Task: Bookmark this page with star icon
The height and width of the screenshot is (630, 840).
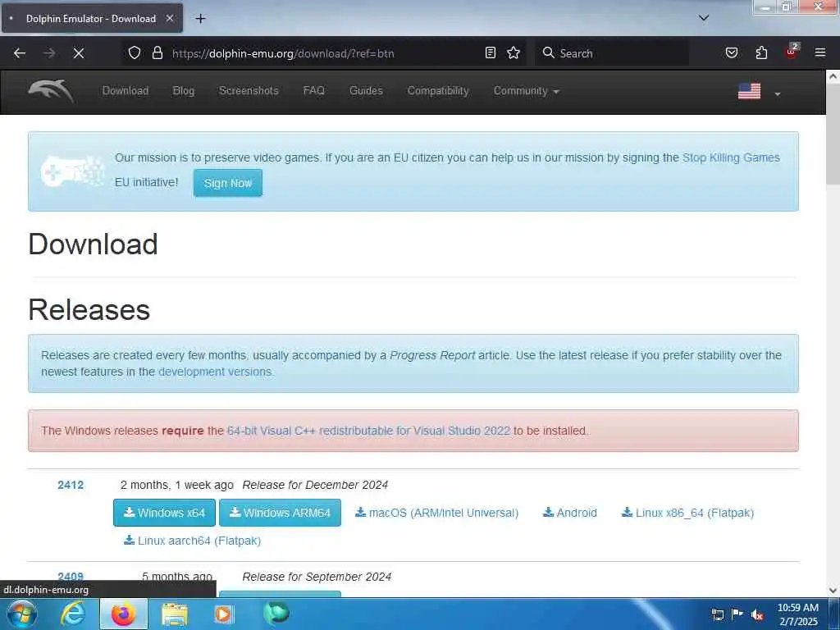Action: 514,52
